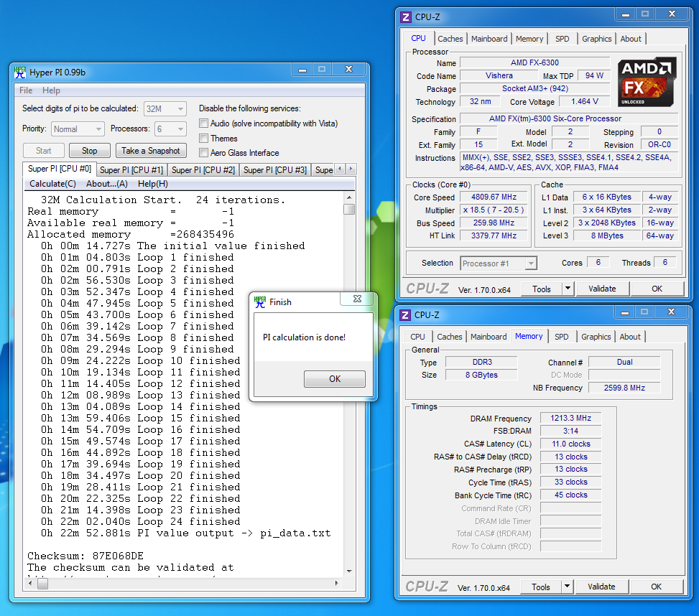Click the AMD FX-6300 name field
699x616 pixels.
click(534, 62)
